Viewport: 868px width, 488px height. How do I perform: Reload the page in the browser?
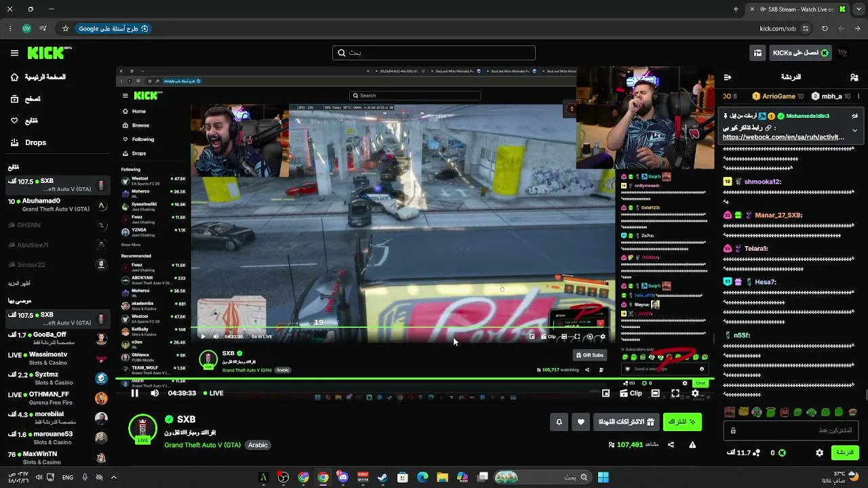[825, 28]
